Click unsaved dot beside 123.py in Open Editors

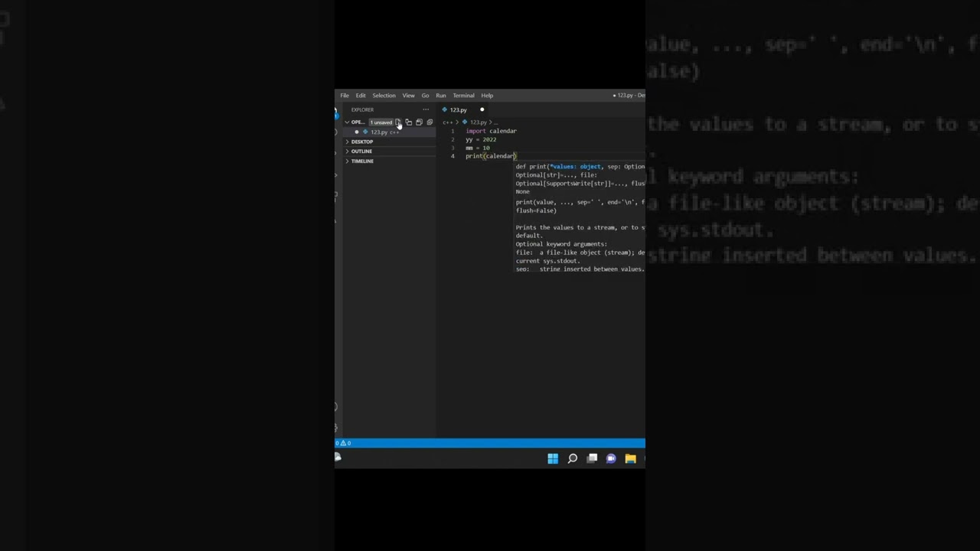click(x=357, y=132)
